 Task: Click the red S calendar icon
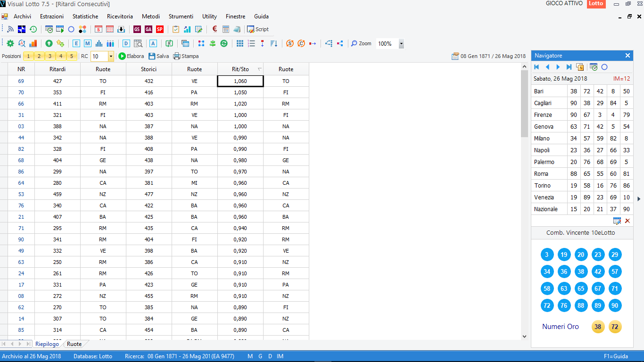[x=99, y=29]
